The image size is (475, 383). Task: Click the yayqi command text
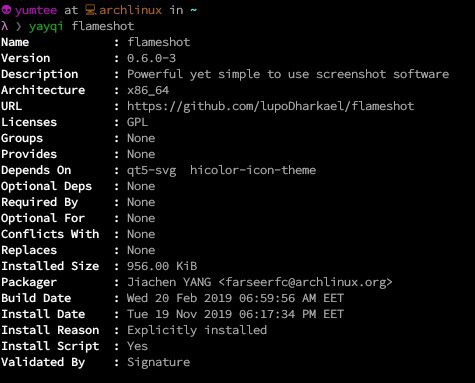click(x=46, y=27)
